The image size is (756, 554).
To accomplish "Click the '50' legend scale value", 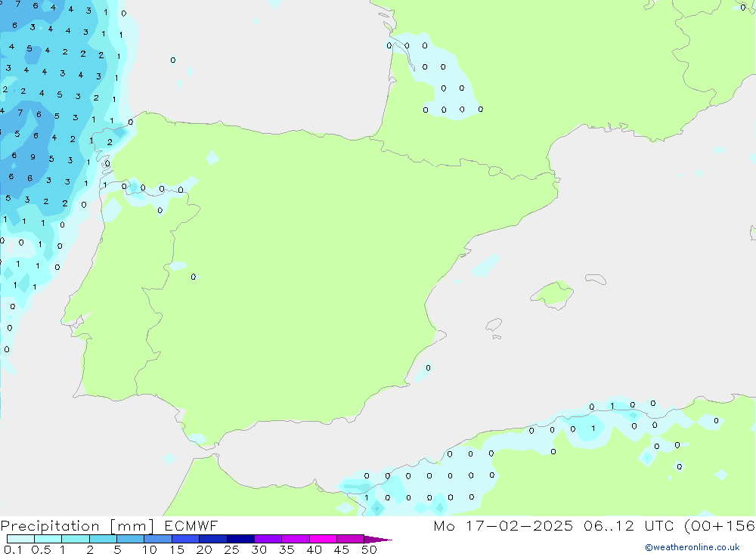I will pos(369,549).
